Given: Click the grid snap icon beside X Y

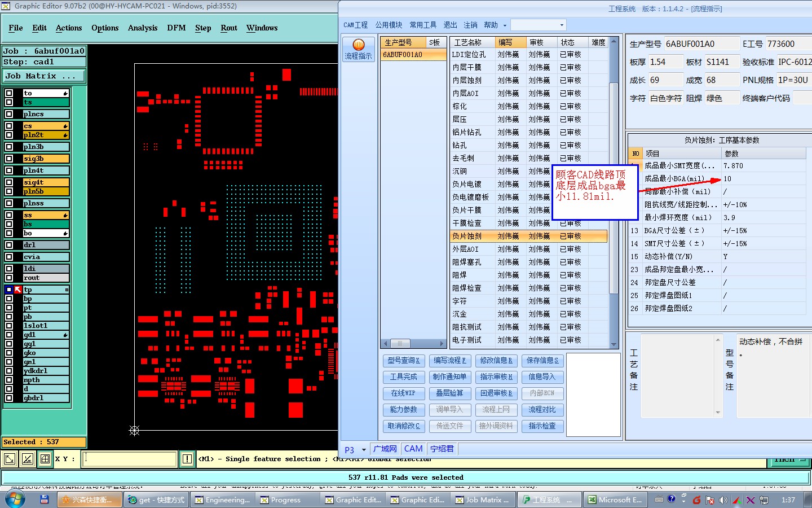Looking at the screenshot, I should click(45, 459).
